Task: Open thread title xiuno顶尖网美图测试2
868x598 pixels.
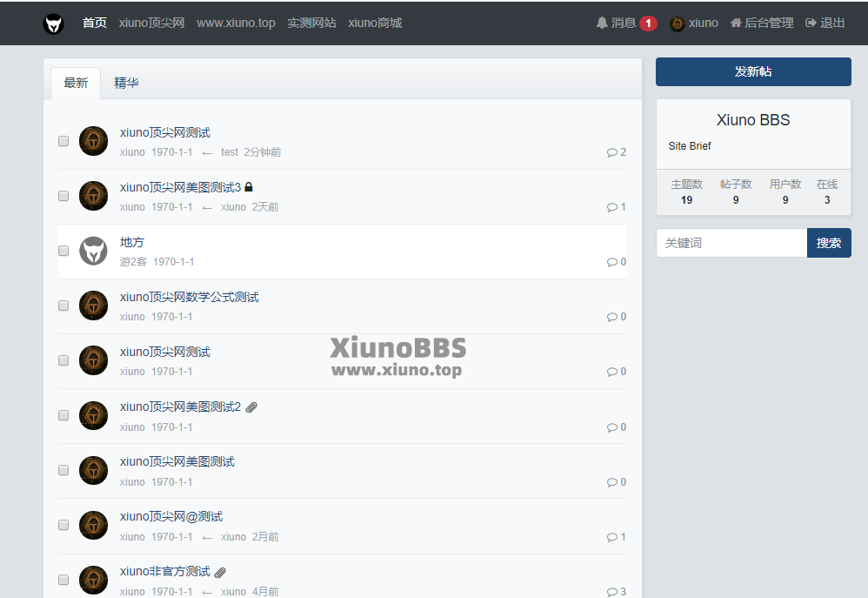Action: 180,407
